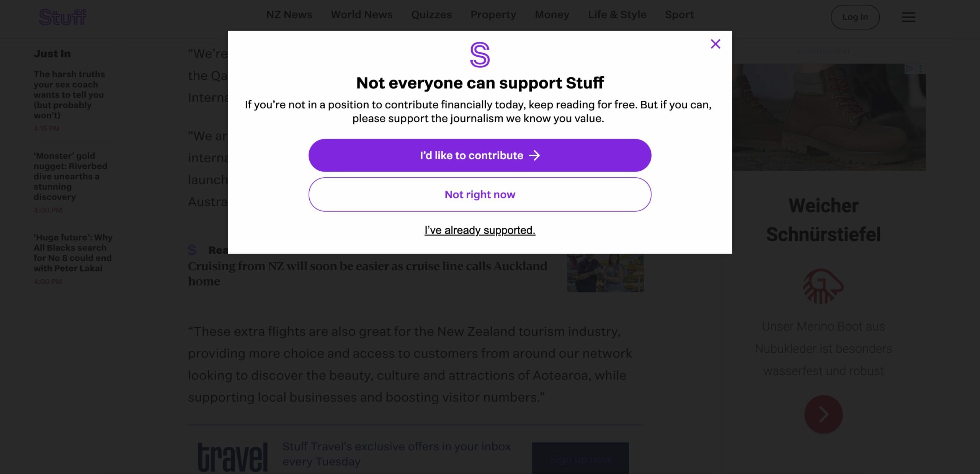The width and height of the screenshot is (980, 474).
Task: Dismiss the support popup with the X
Action: (x=715, y=44)
